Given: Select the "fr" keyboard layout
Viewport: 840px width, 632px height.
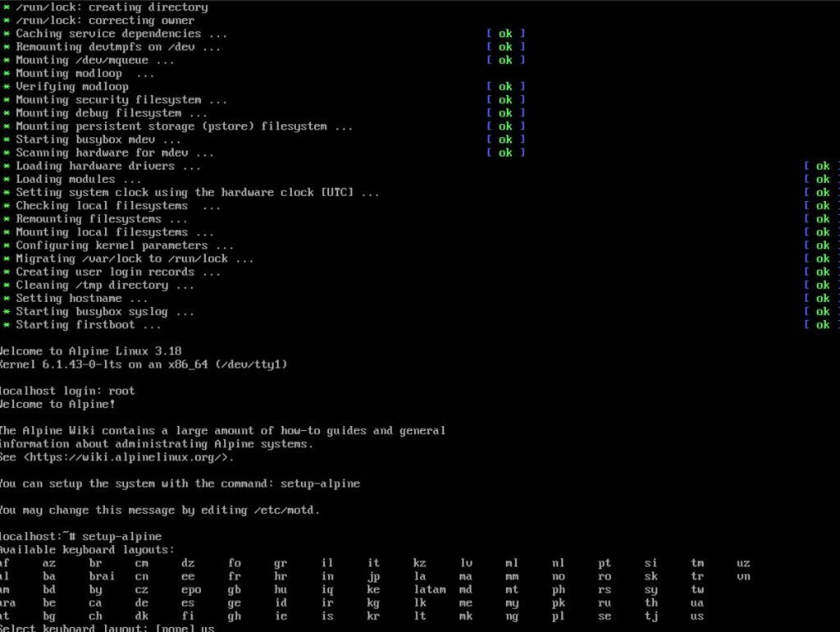Looking at the screenshot, I should tap(235, 576).
